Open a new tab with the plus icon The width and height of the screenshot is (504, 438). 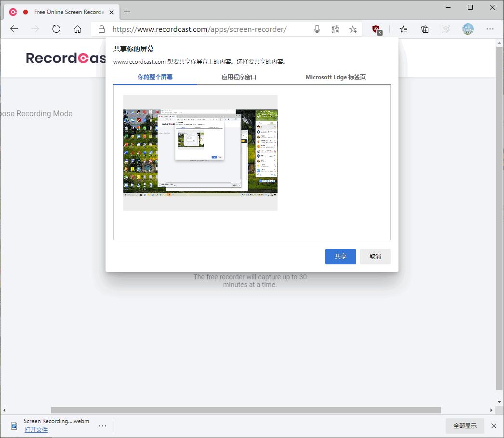point(127,12)
